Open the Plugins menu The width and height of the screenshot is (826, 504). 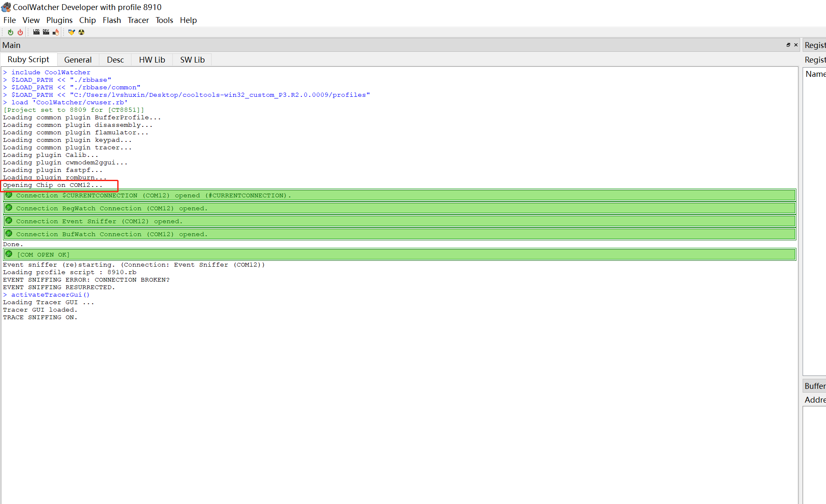(x=59, y=20)
